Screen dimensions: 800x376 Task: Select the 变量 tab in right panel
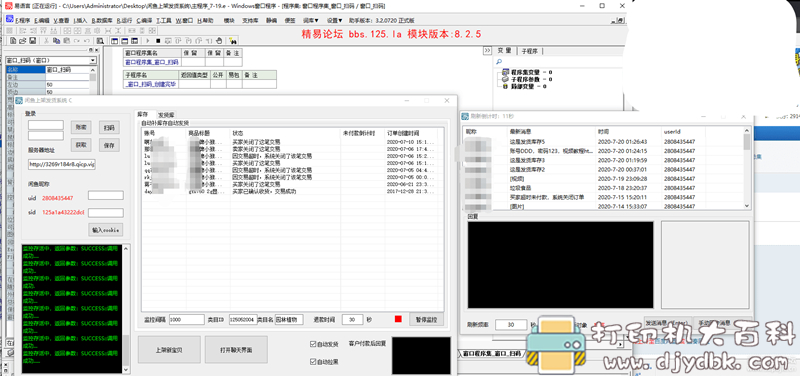point(505,51)
